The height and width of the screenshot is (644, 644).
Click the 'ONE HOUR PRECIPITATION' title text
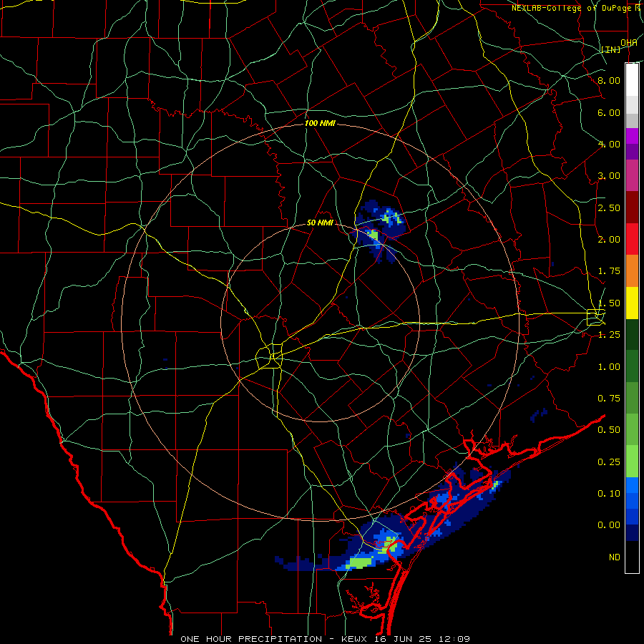251,639
